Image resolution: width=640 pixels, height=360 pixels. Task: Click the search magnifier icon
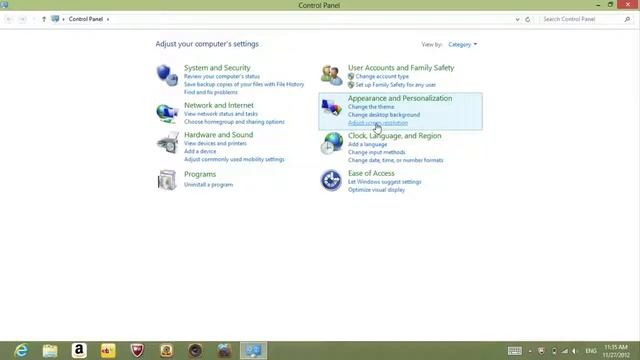coord(627,19)
